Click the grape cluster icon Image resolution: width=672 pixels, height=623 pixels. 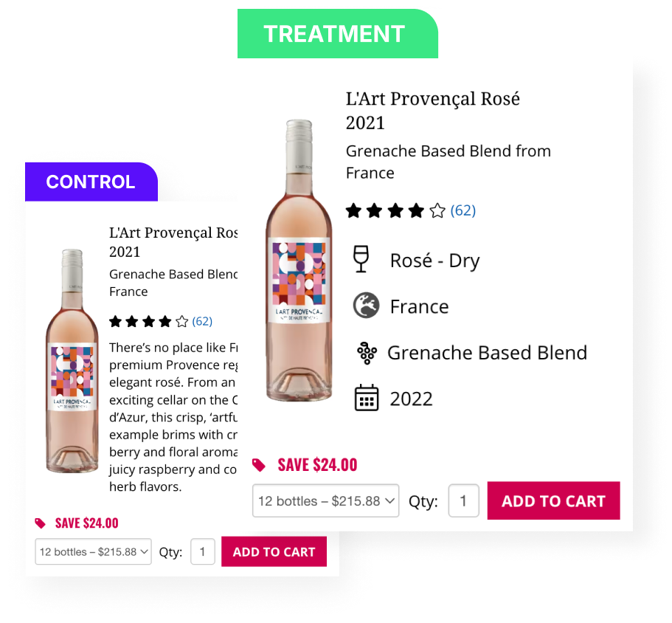coord(367,353)
